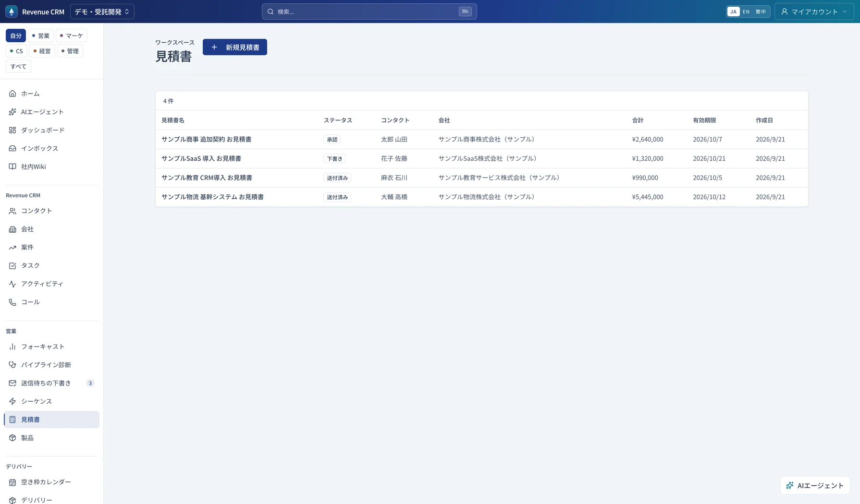Open the マイアカウント dropdown menu

814,12
